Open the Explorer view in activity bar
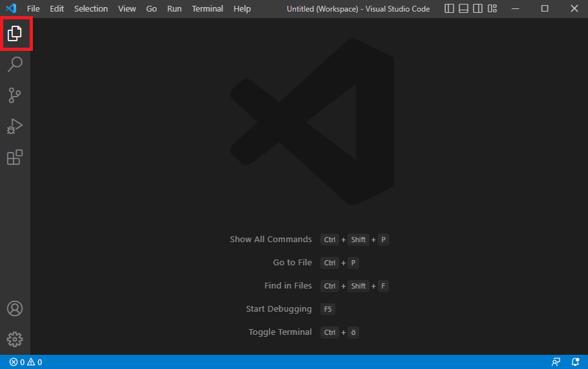Screen dimensions: 588x369 [x=15, y=33]
